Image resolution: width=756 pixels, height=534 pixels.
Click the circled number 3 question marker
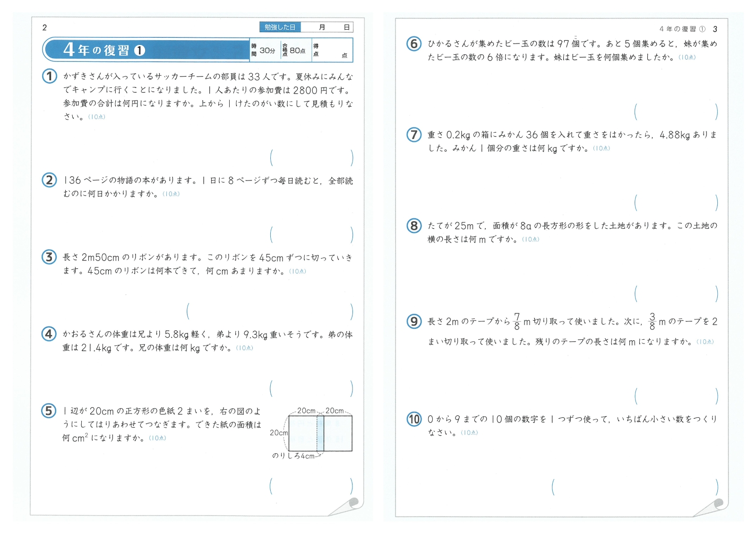[x=49, y=257]
